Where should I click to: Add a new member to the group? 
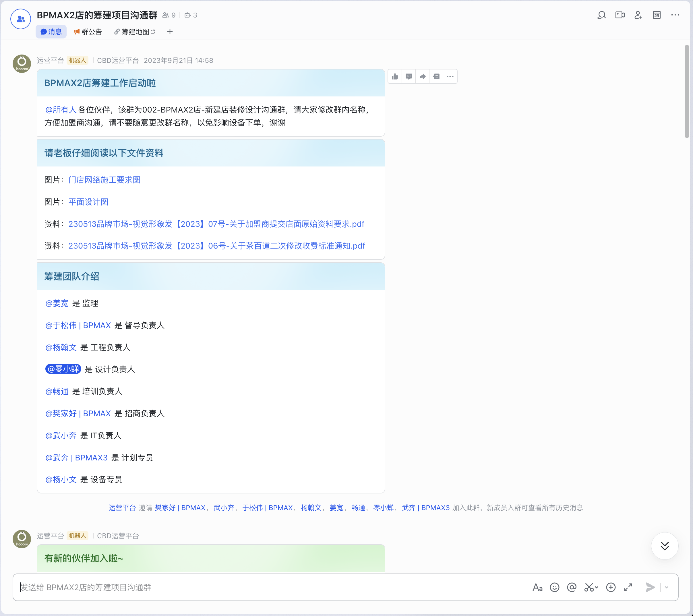pos(638,15)
